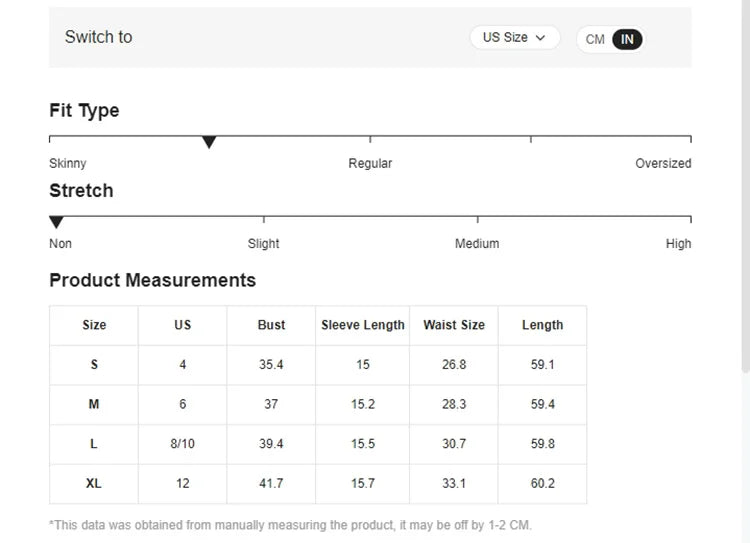Click the Length column header

coord(543,325)
